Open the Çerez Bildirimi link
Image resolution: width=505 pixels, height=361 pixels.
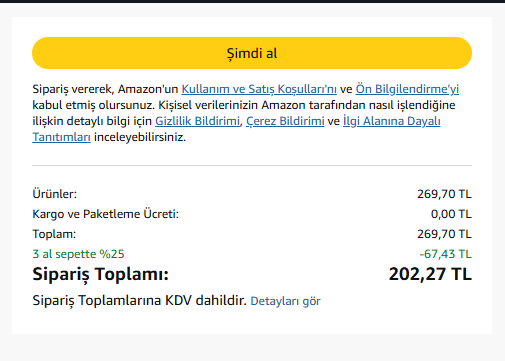click(x=285, y=121)
